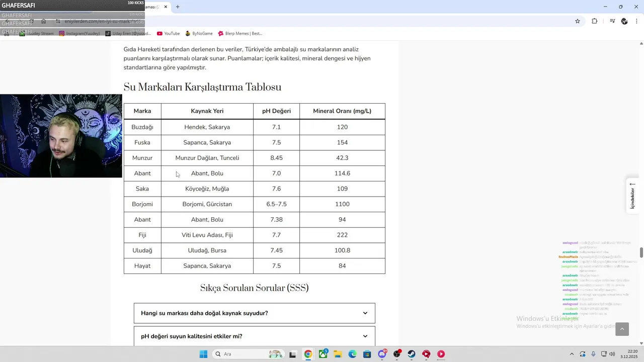Open OBS Studio from the taskbar
The image size is (644, 362).
click(x=397, y=354)
